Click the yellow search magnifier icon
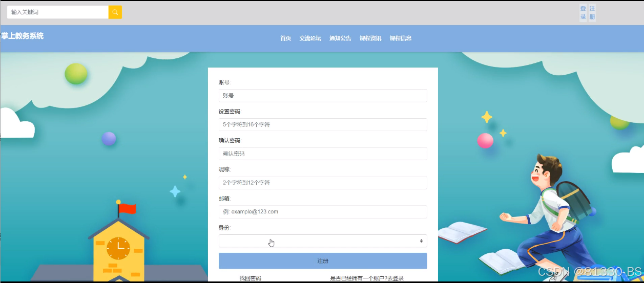The image size is (644, 283). coord(115,12)
